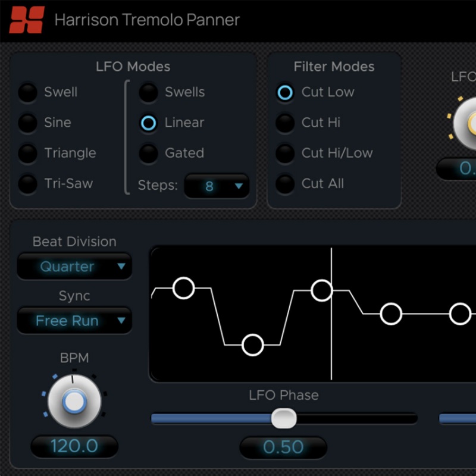
Task: Click the Harrison logo icon
Action: [28, 18]
